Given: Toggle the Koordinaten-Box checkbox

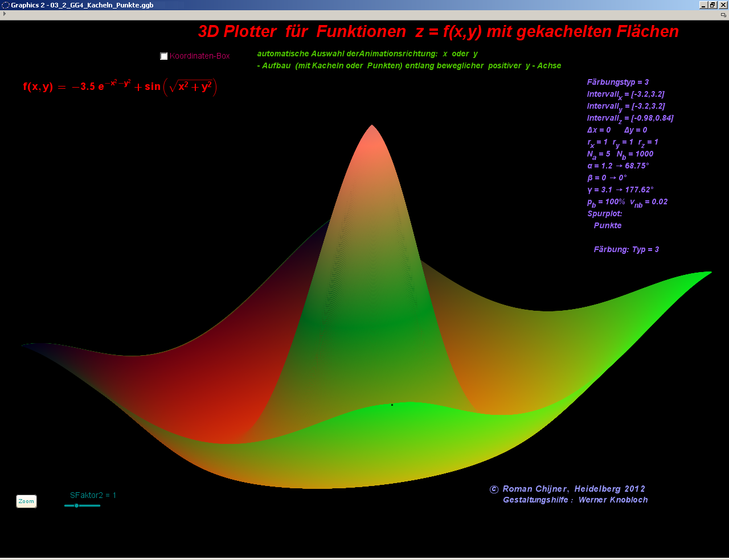Looking at the screenshot, I should tap(164, 56).
